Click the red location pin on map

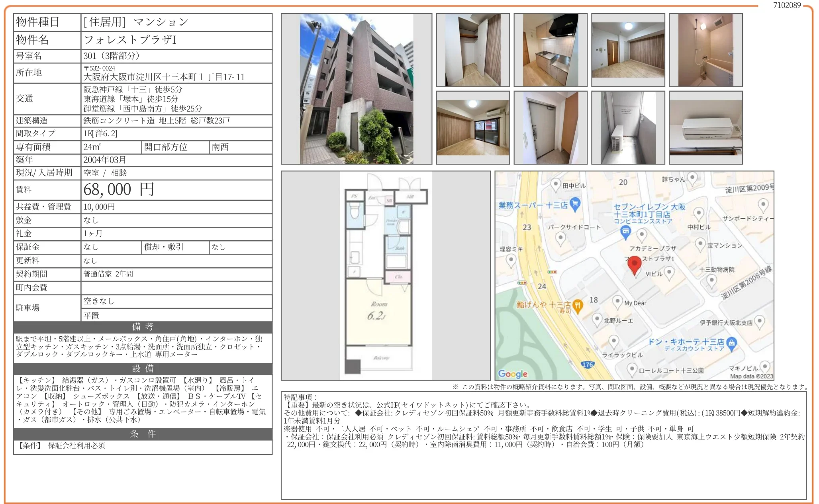click(x=634, y=264)
